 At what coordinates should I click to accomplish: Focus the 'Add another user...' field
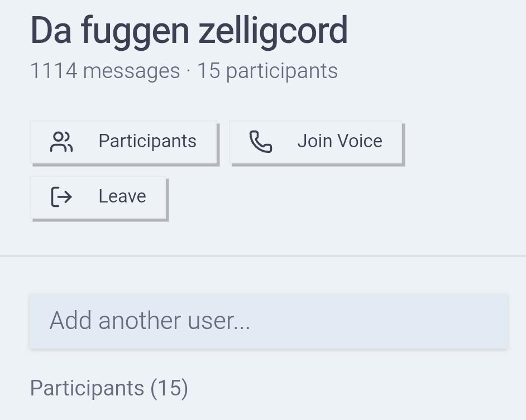[269, 321]
